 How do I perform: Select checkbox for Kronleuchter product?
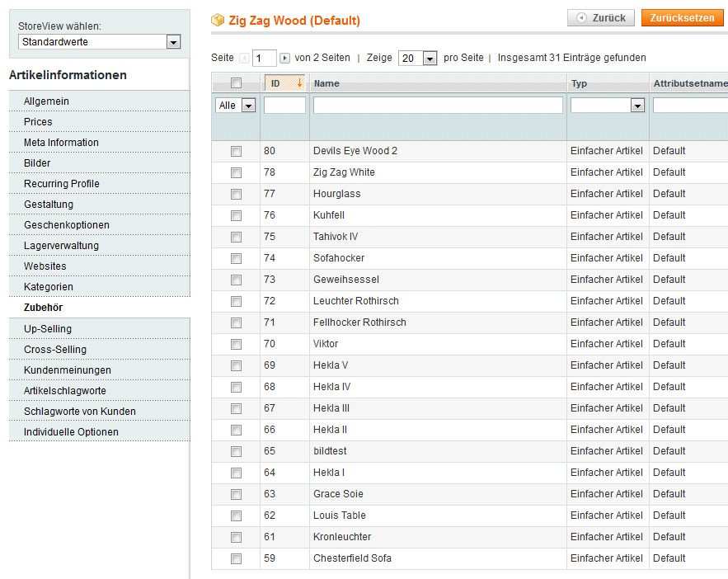coord(237,537)
